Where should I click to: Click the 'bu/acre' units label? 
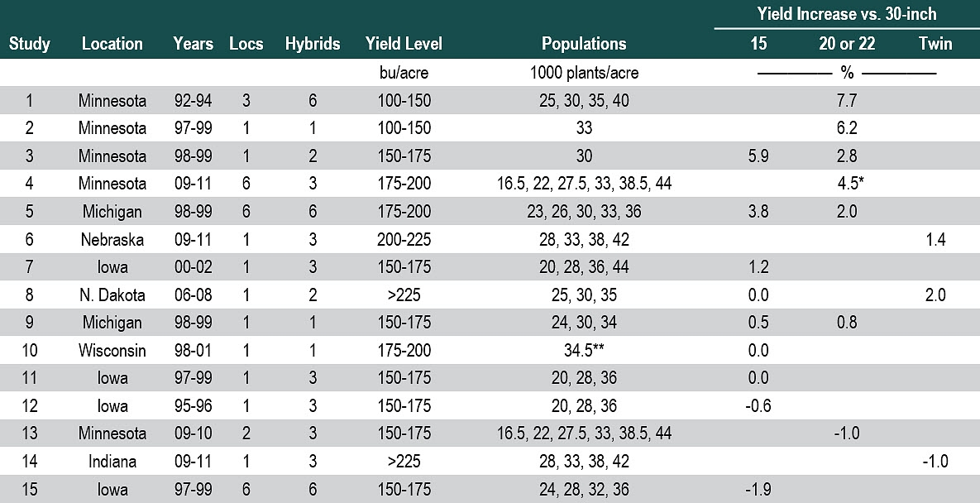(x=404, y=73)
